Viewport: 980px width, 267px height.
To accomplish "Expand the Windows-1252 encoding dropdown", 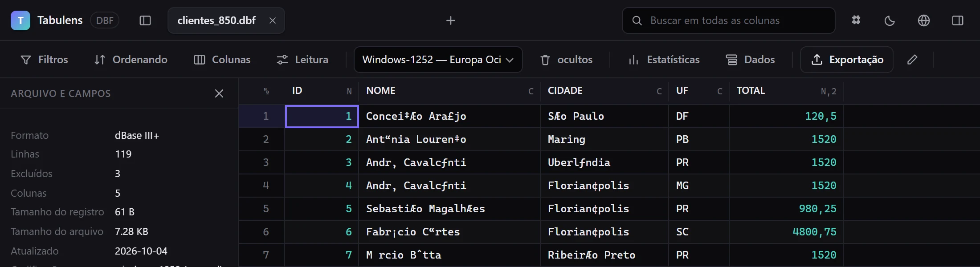I will [438, 60].
